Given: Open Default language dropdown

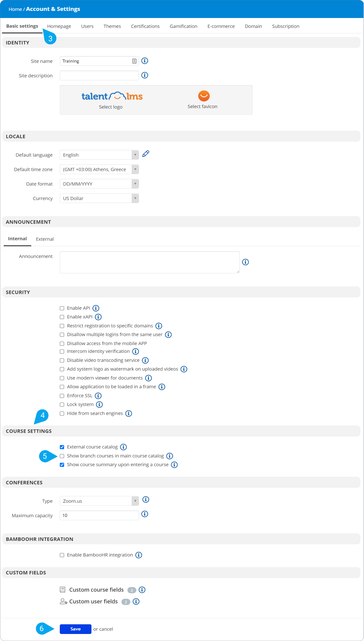Looking at the screenshot, I should click(99, 155).
